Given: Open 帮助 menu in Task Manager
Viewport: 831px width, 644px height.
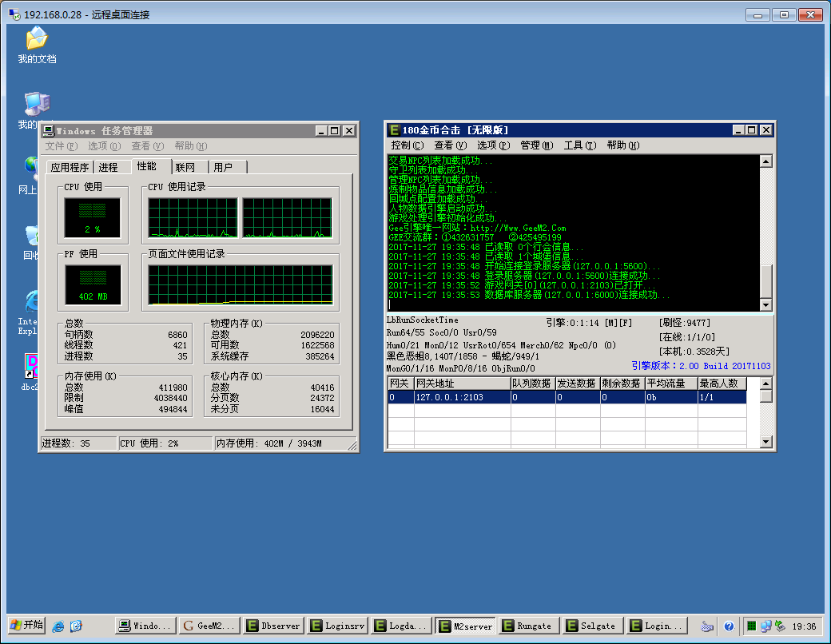Looking at the screenshot, I should click(x=191, y=145).
